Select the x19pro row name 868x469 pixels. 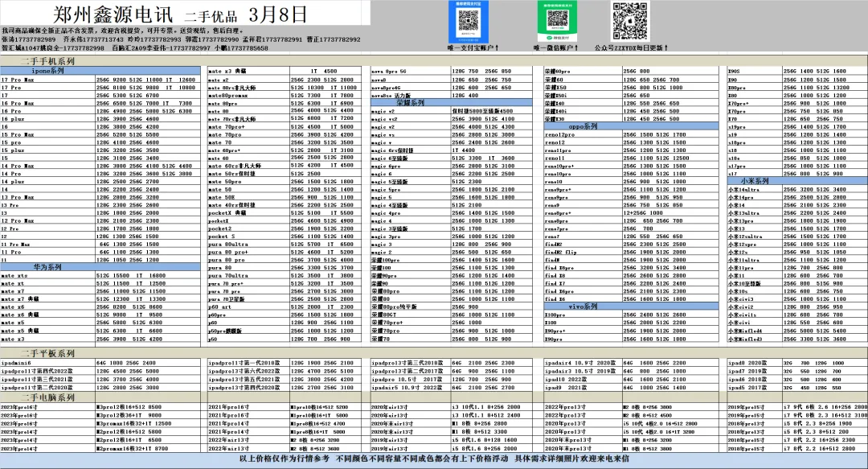pyautogui.click(x=736, y=127)
